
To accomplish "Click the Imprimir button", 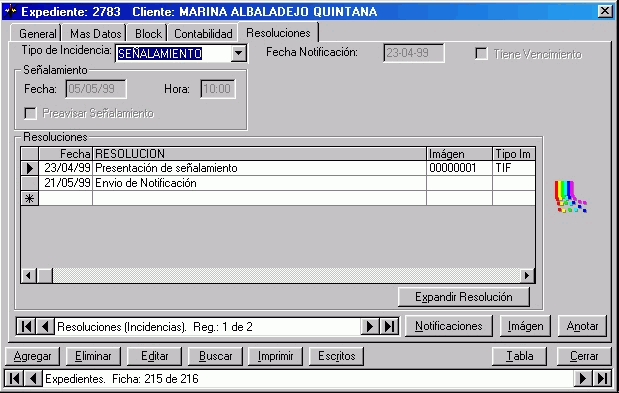I will pyautogui.click(x=275, y=356).
